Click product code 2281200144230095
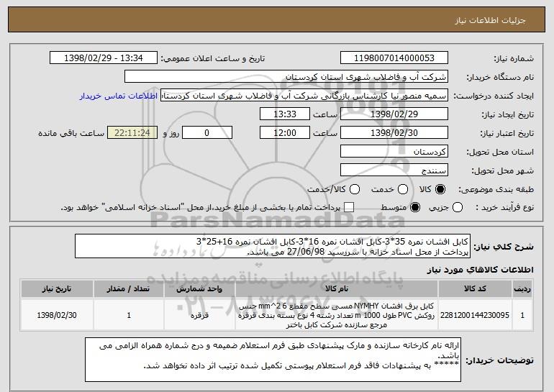 (x=475, y=315)
